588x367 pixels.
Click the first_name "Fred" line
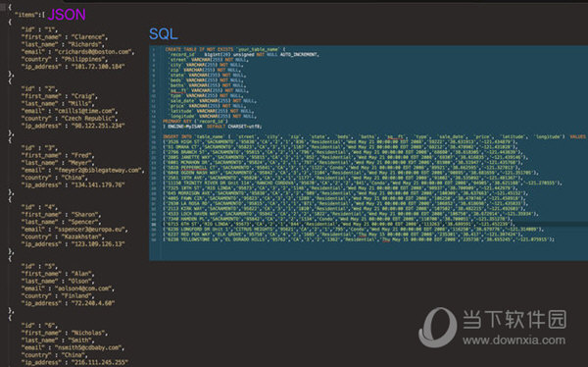point(58,155)
